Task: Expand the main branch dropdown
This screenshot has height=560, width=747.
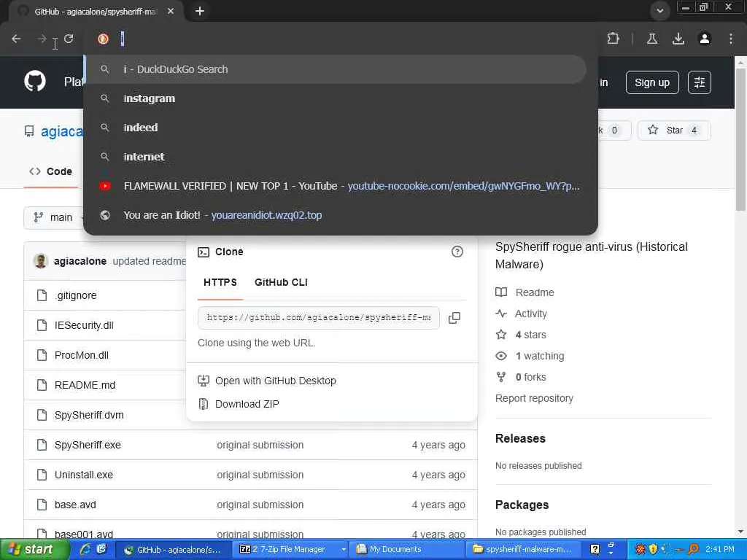Action: pyautogui.click(x=53, y=217)
